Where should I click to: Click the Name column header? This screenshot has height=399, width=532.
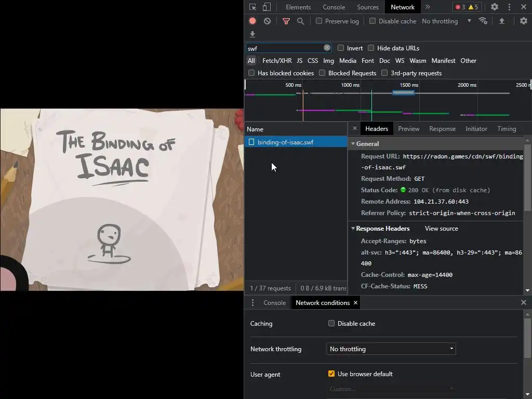296,129
